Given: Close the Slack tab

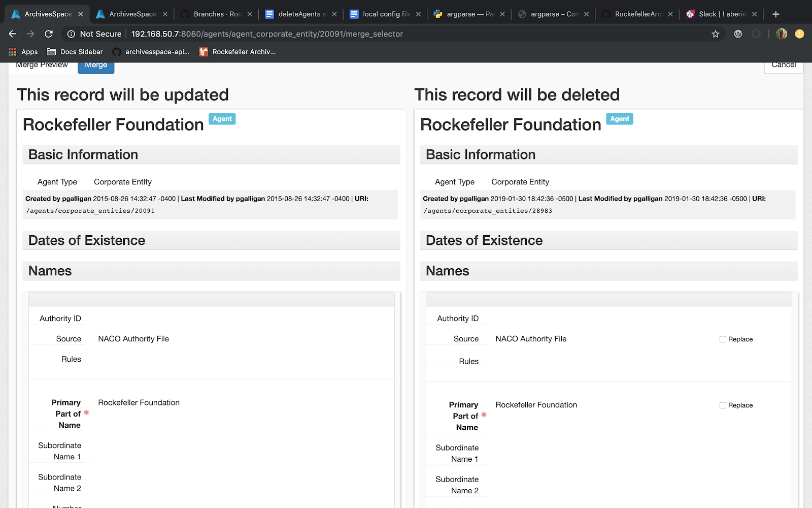Looking at the screenshot, I should (755, 14).
